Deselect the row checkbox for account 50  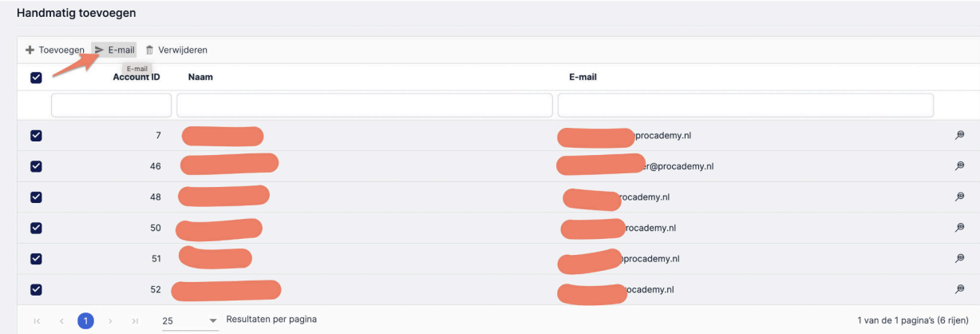[x=35, y=229]
